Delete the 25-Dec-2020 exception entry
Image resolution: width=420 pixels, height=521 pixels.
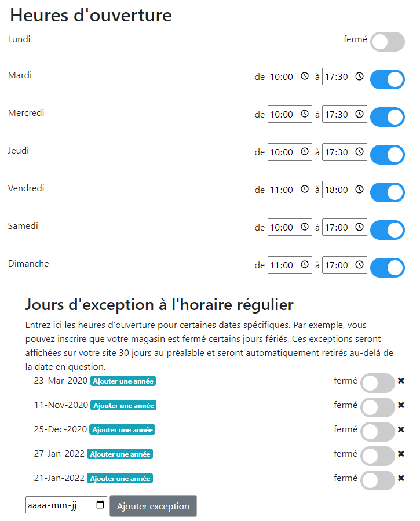tap(401, 429)
